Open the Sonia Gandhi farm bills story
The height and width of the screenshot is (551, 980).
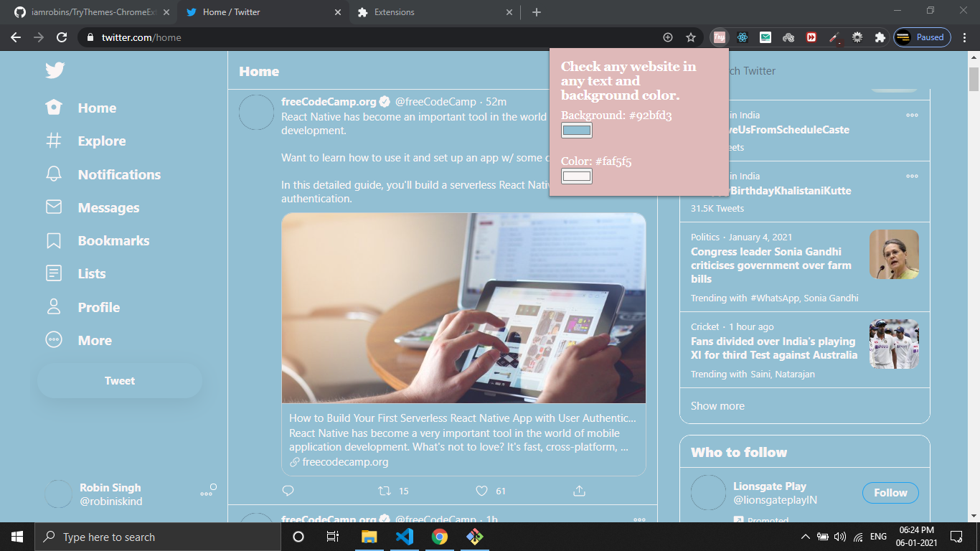point(771,265)
